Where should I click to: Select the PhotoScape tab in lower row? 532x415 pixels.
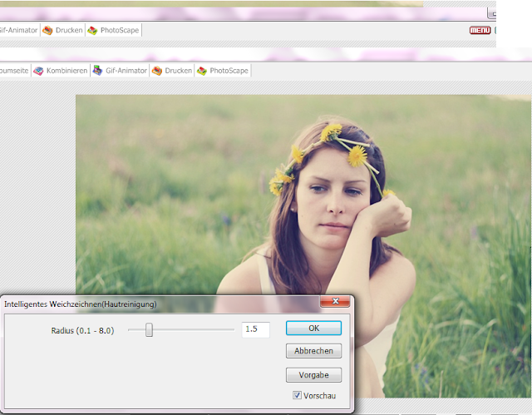[229, 71]
